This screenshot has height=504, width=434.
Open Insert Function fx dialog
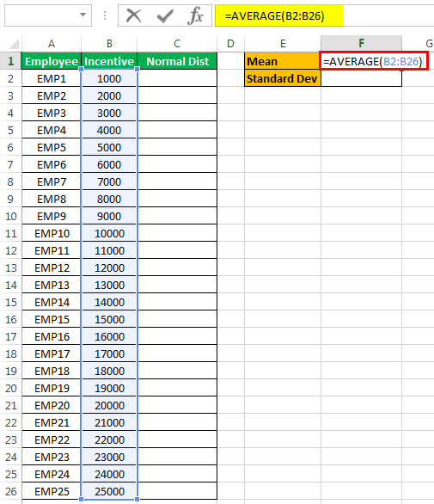pos(195,15)
